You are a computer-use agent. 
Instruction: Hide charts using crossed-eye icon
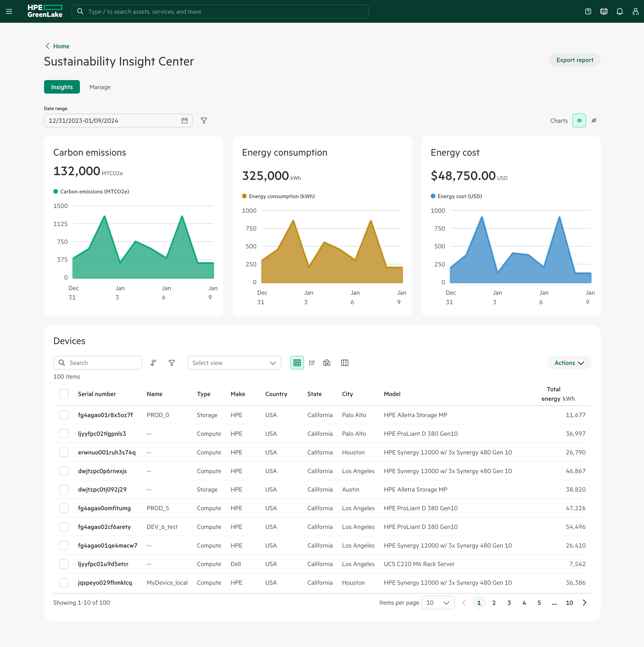click(x=594, y=121)
